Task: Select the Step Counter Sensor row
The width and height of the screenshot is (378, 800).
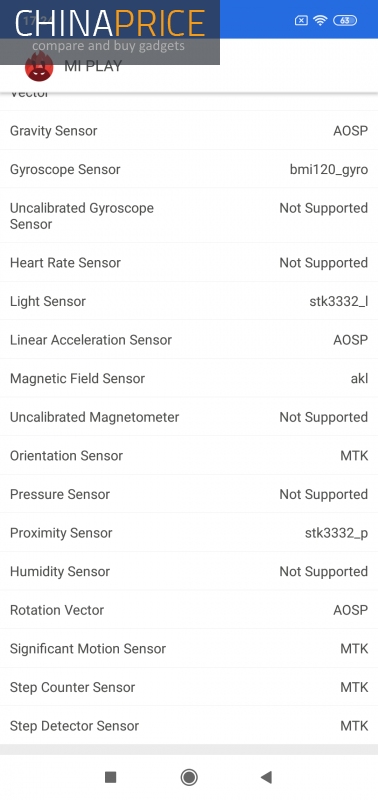Action: pos(189,687)
